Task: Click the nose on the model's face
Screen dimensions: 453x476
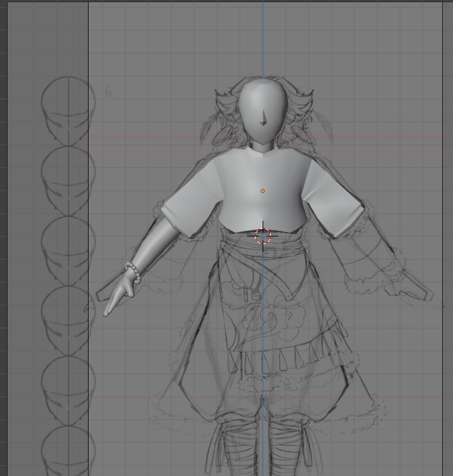Action: pos(263,118)
